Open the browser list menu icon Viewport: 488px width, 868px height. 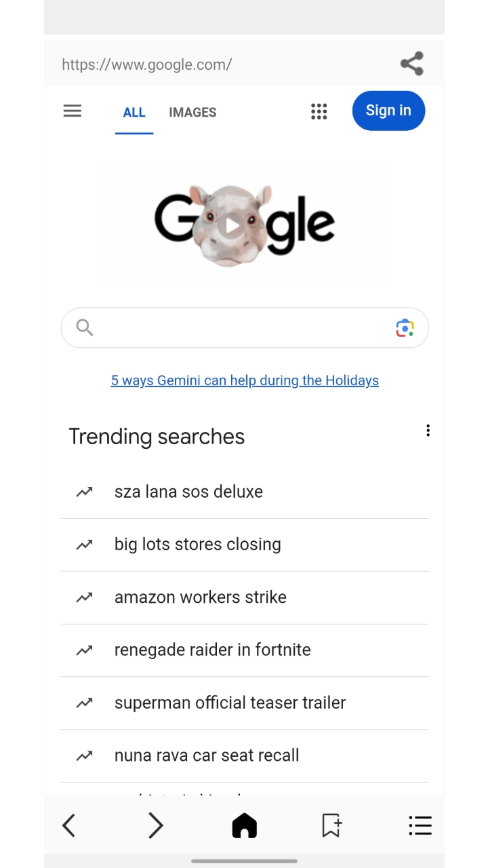tap(420, 825)
